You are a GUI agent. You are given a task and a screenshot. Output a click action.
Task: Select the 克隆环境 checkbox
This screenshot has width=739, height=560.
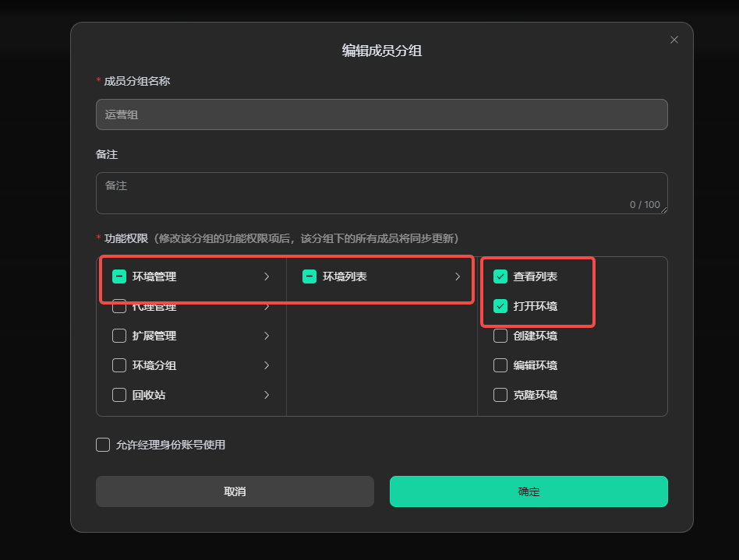click(500, 395)
